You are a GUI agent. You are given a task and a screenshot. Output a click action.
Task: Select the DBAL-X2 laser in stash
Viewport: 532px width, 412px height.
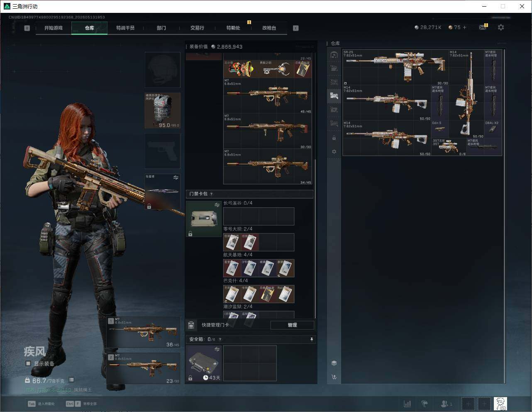coord(493,129)
